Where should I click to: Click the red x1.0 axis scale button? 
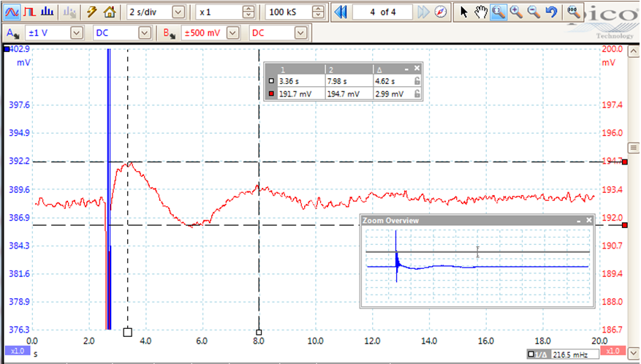[x=612, y=351]
